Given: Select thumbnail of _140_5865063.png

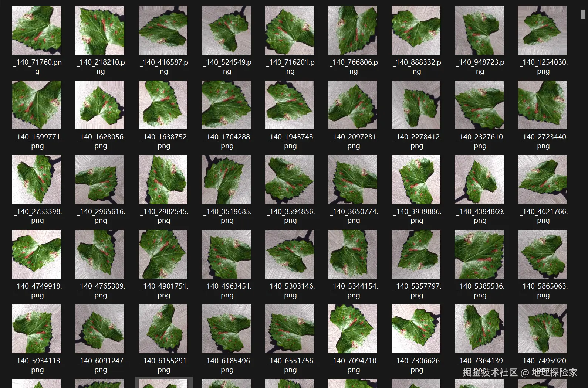Looking at the screenshot, I should (x=543, y=254).
